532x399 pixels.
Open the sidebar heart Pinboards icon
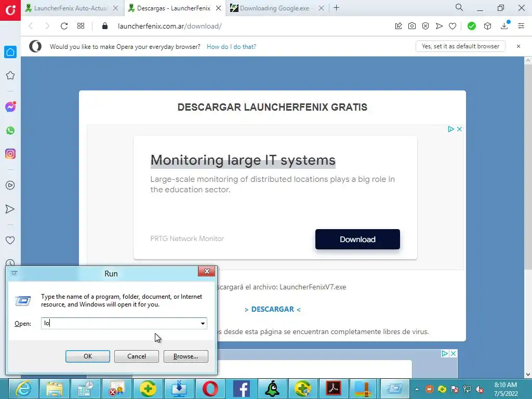(10, 240)
